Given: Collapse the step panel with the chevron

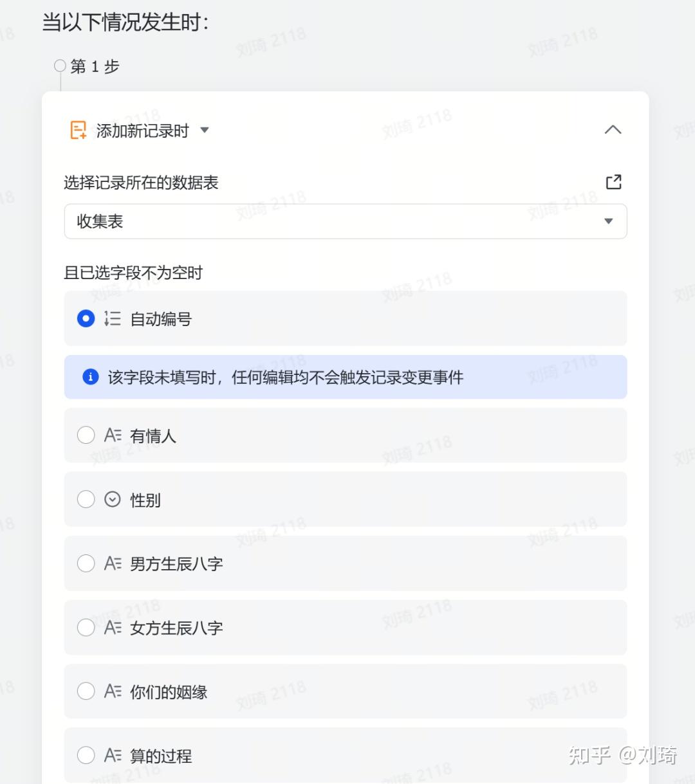Looking at the screenshot, I should (613, 129).
